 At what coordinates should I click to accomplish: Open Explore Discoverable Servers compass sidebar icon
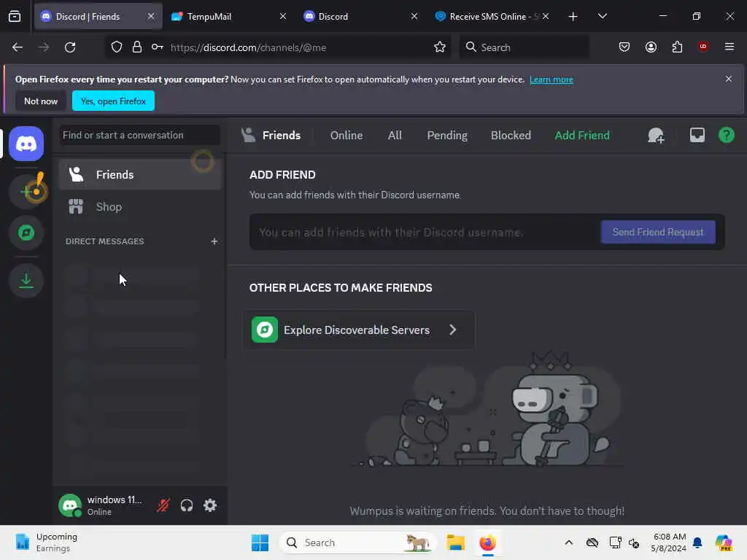point(26,233)
